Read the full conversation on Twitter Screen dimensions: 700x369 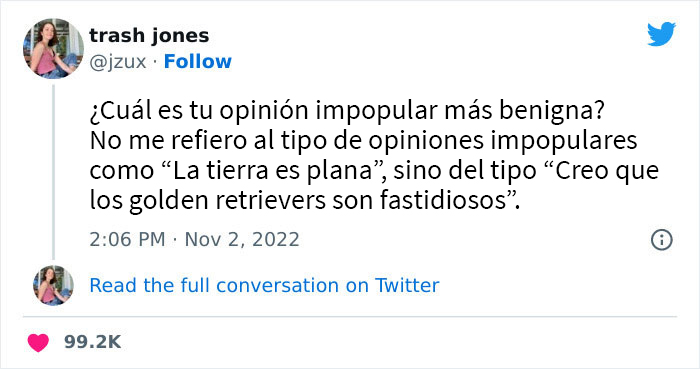(264, 285)
